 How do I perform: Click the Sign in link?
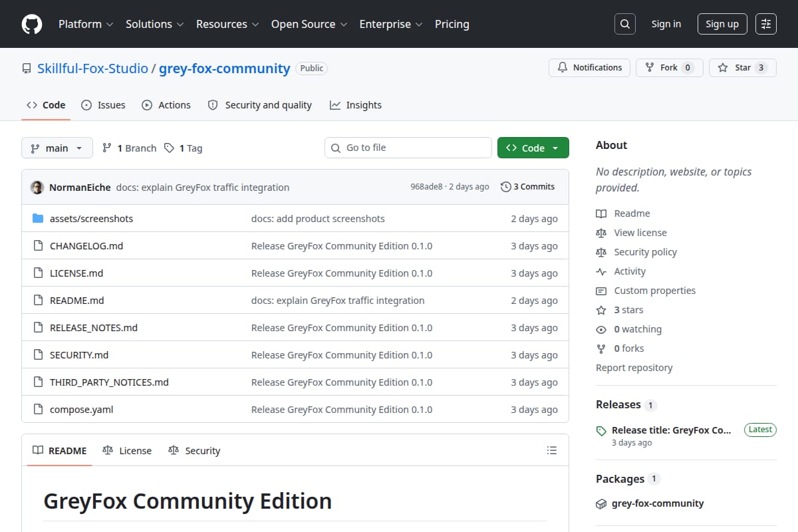tap(666, 24)
